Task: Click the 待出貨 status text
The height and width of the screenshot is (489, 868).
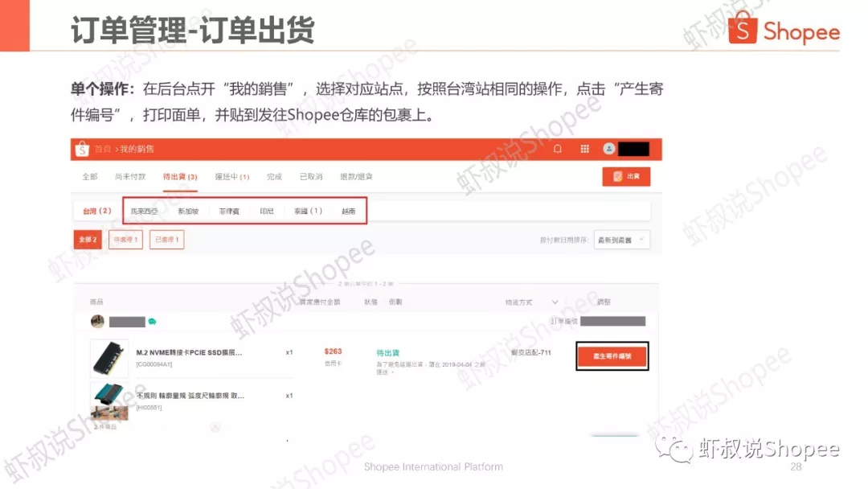Action: pos(387,353)
